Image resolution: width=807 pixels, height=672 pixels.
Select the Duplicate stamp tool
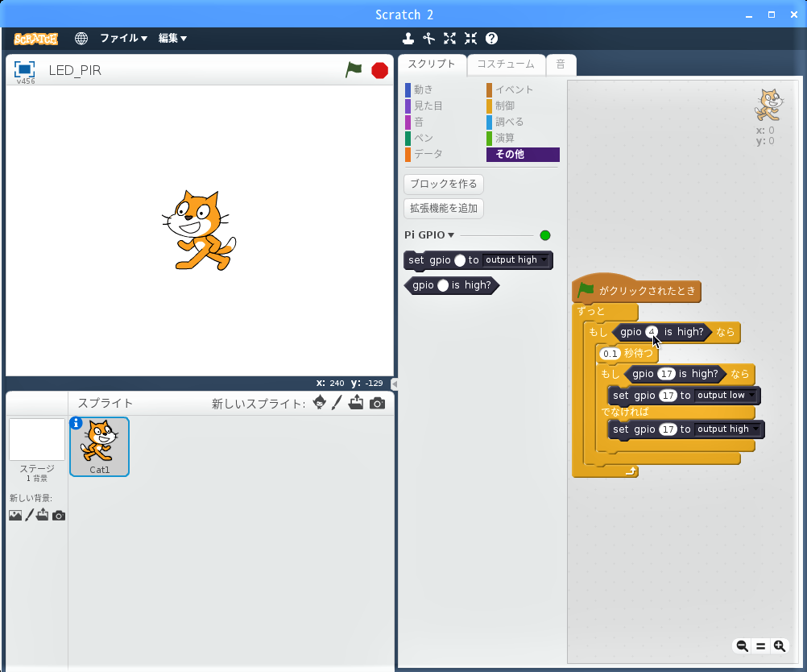point(408,38)
